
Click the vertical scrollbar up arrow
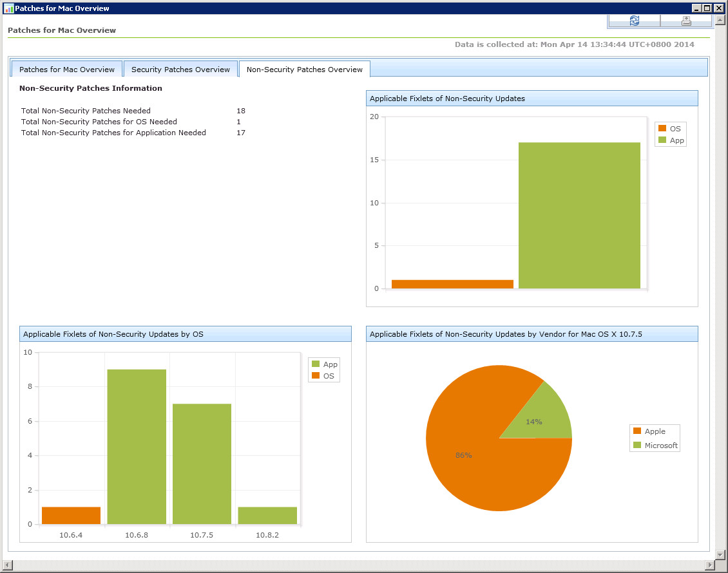pos(720,19)
